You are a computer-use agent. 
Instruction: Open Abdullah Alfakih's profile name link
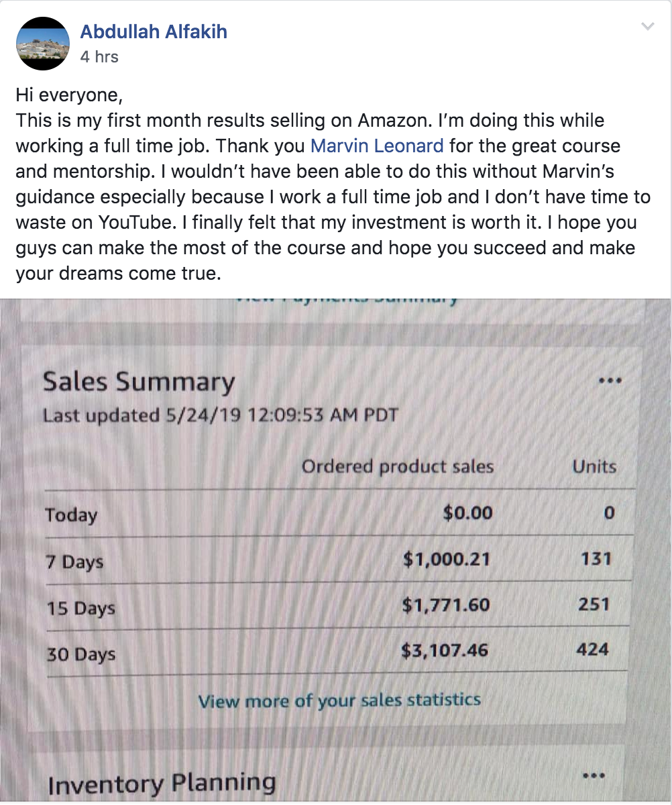(154, 32)
